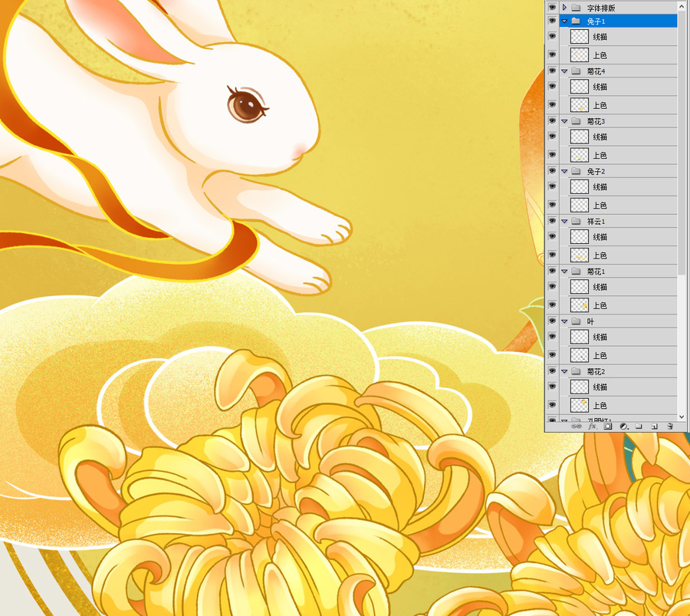Click the folder icon of 菊花2 group

click(x=576, y=371)
